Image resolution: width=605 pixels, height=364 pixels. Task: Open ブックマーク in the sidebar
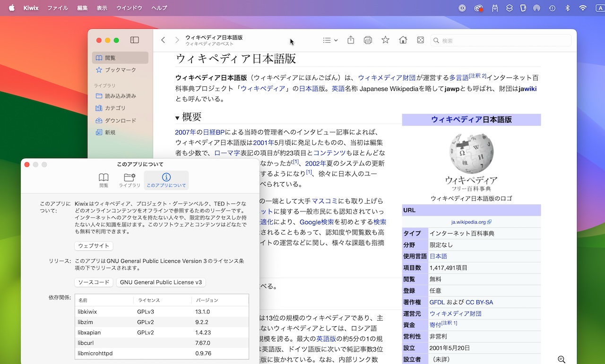click(120, 70)
